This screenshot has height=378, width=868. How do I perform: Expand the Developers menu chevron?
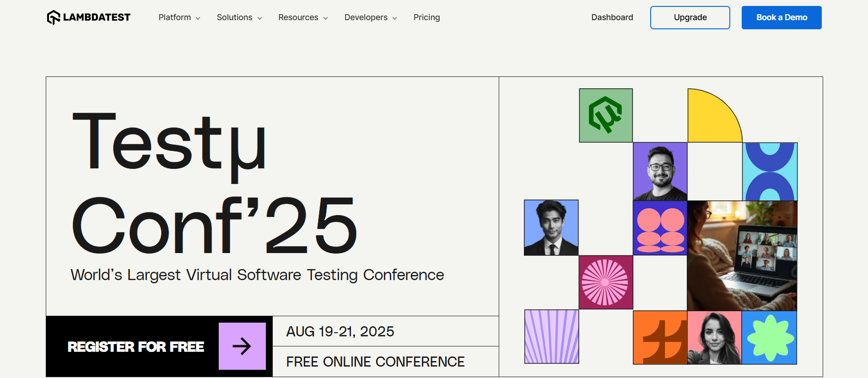(394, 18)
